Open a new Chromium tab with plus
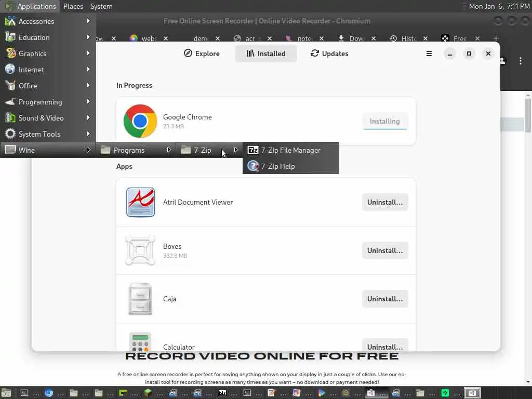The height and width of the screenshot is (399, 532). coord(496,38)
